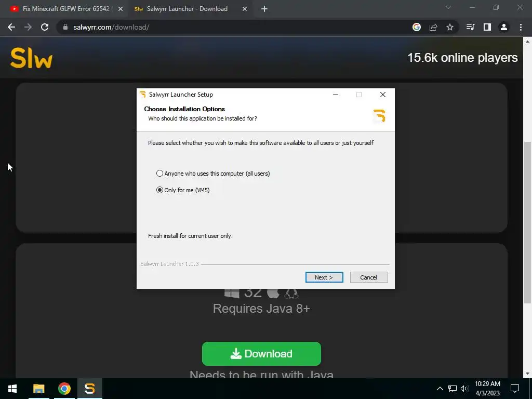532x399 pixels.
Task: Bookmark this page with star icon
Action: [x=450, y=27]
